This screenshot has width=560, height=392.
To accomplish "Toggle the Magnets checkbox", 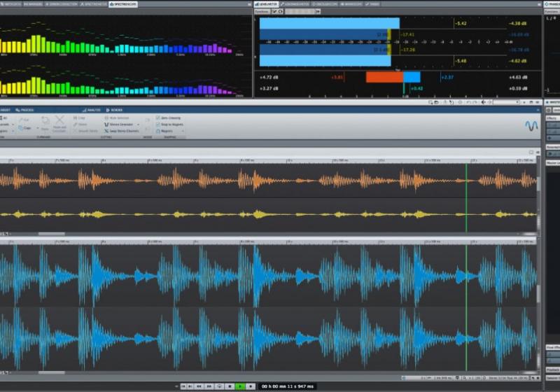I will pos(158,131).
